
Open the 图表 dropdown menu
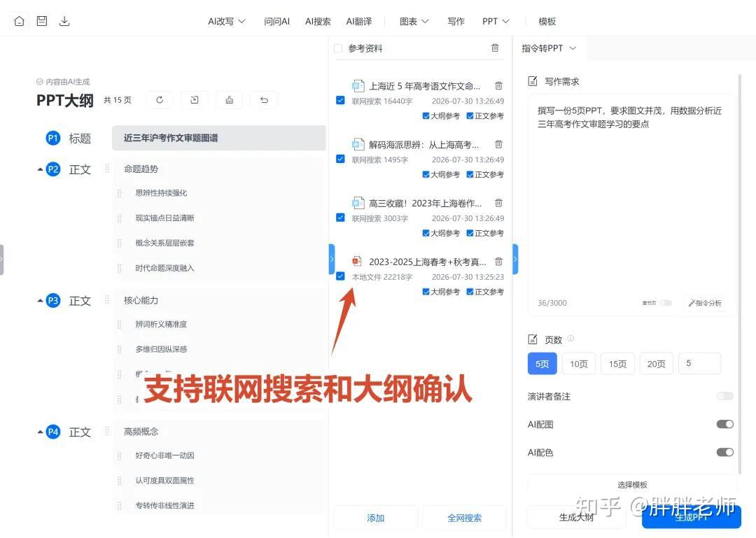point(414,21)
